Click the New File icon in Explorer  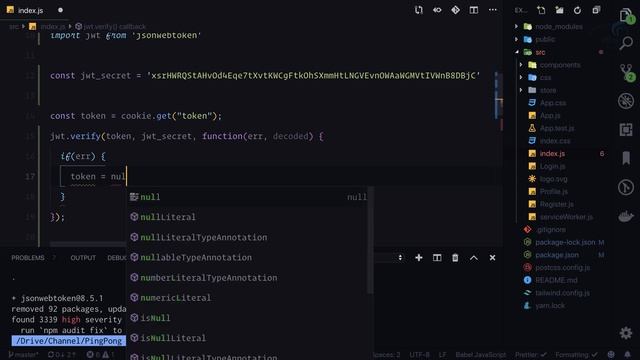point(541,10)
